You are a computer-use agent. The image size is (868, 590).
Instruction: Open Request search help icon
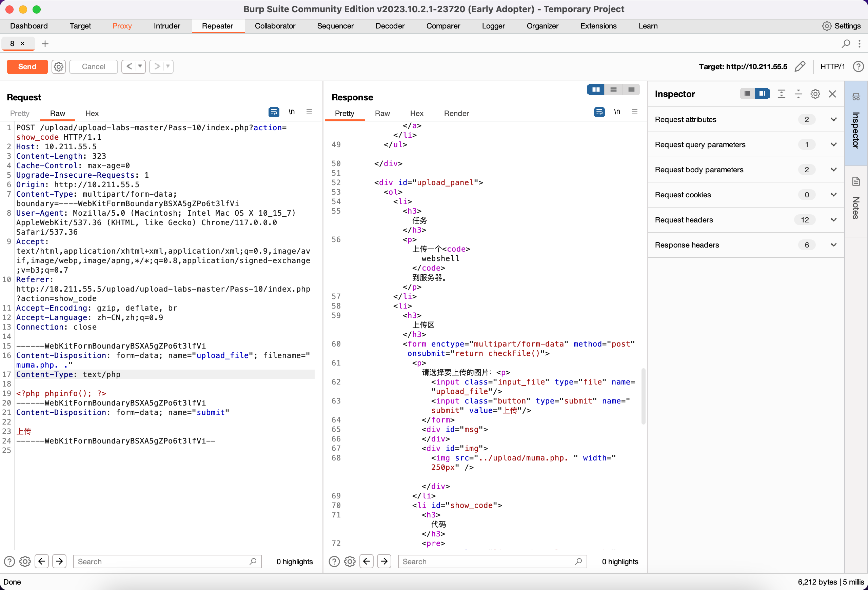click(x=9, y=561)
